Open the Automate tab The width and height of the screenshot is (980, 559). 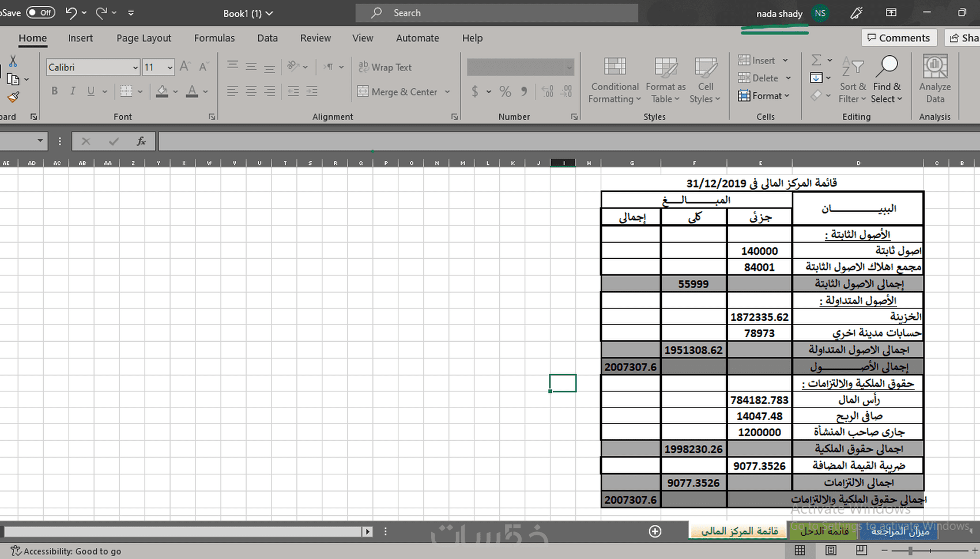pyautogui.click(x=417, y=38)
